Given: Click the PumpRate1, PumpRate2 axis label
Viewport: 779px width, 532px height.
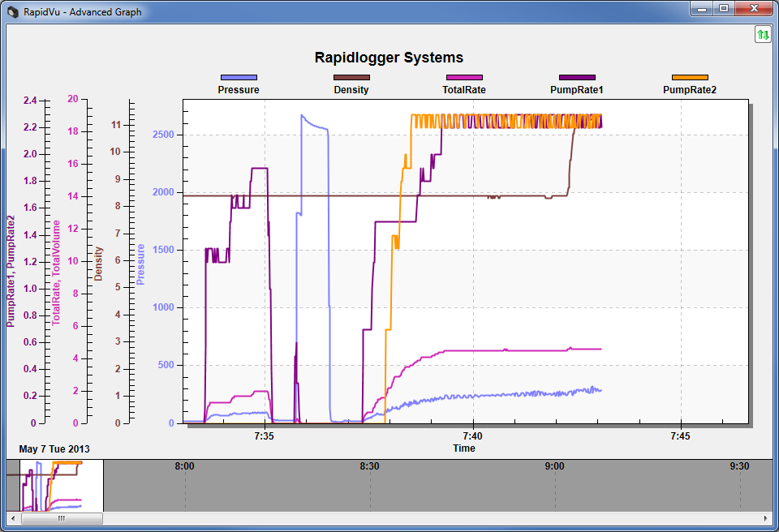Looking at the screenshot, I should click(11, 271).
